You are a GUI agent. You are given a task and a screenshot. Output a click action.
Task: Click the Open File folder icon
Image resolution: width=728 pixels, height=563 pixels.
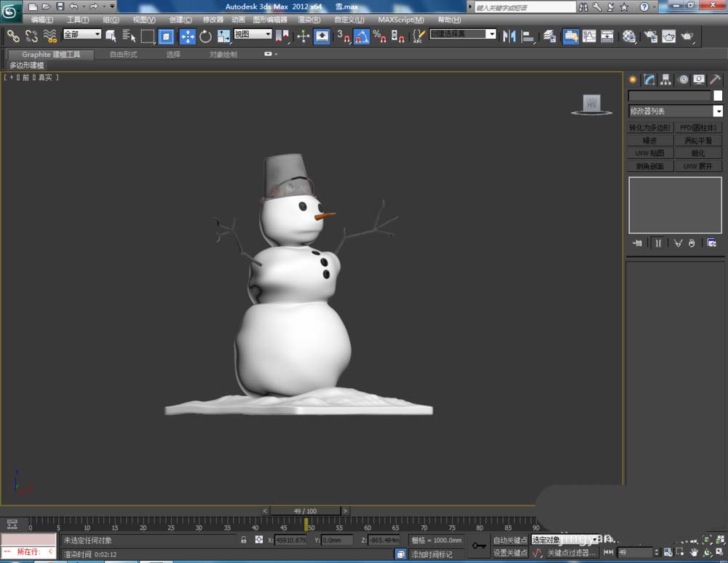click(46, 7)
